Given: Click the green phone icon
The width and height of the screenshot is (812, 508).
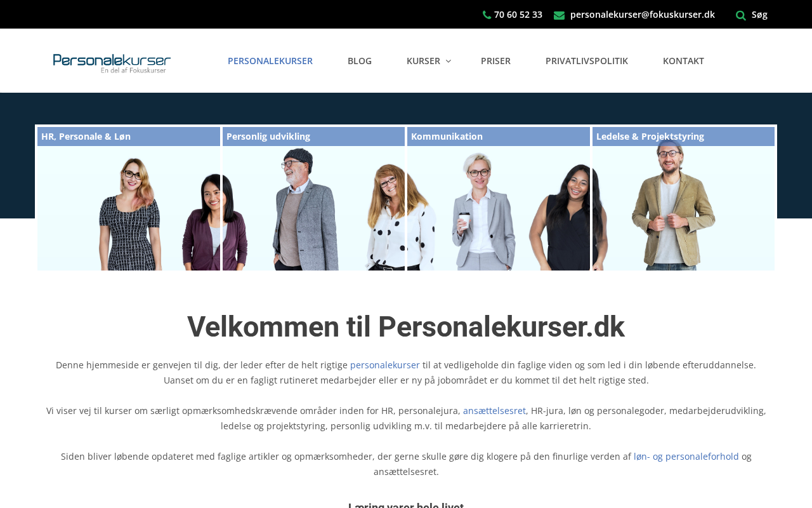Looking at the screenshot, I should [487, 15].
